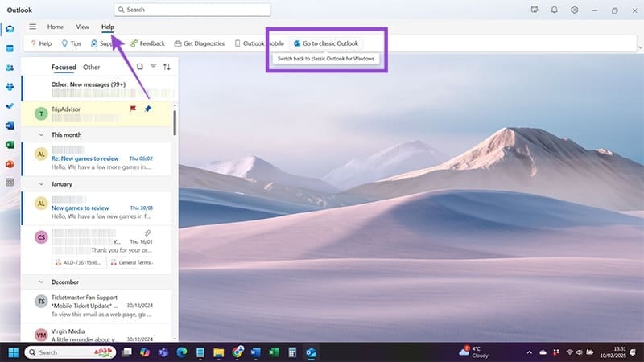Screen dimensions: 644x362
Task: Click the paperclip attachment icon on CS email
Action: pos(147,233)
